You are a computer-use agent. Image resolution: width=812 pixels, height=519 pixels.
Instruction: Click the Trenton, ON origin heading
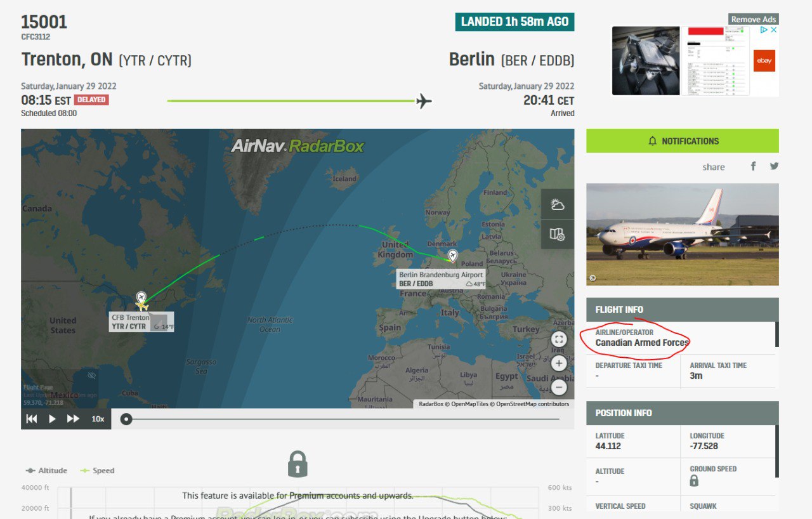[67, 60]
